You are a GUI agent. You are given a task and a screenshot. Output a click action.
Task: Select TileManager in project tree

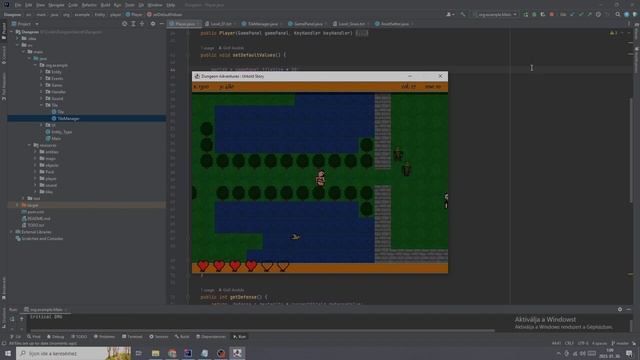[x=69, y=118]
